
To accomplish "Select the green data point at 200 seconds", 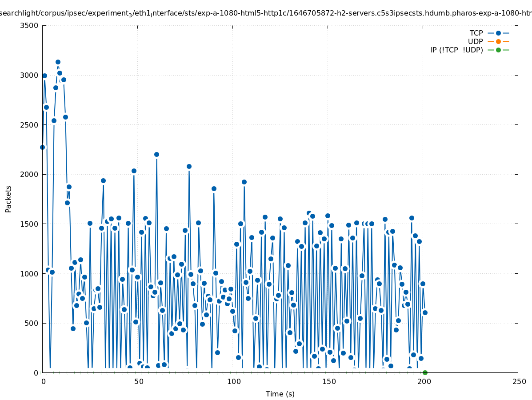I will click(x=425, y=372).
